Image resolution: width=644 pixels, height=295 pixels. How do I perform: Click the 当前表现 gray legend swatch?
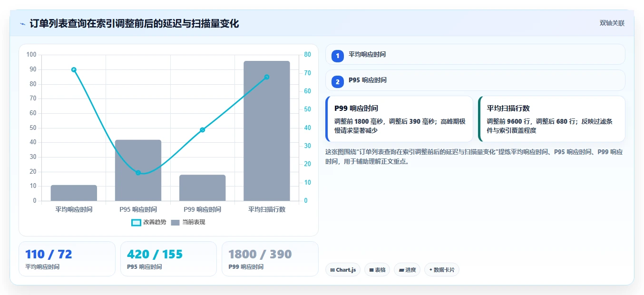tap(175, 222)
